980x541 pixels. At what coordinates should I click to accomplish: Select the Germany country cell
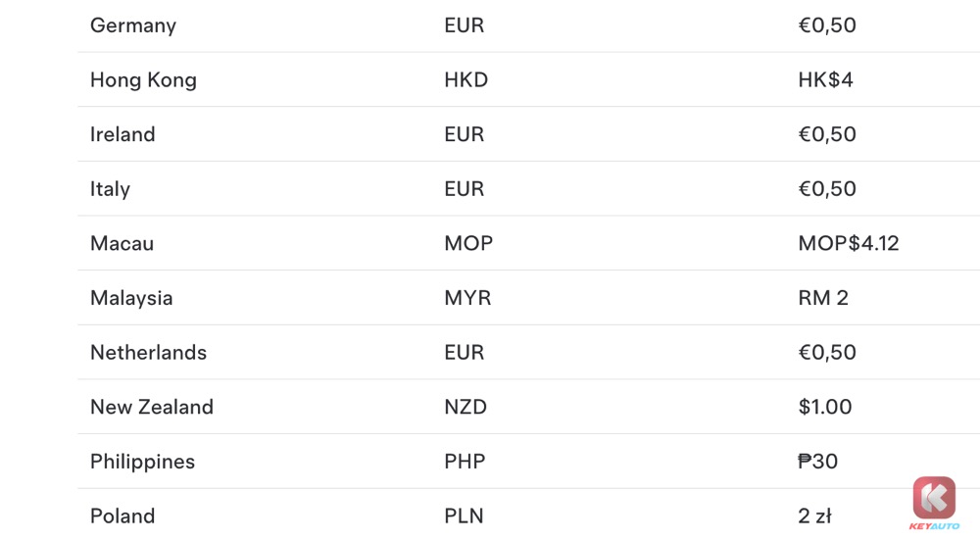pyautogui.click(x=133, y=25)
